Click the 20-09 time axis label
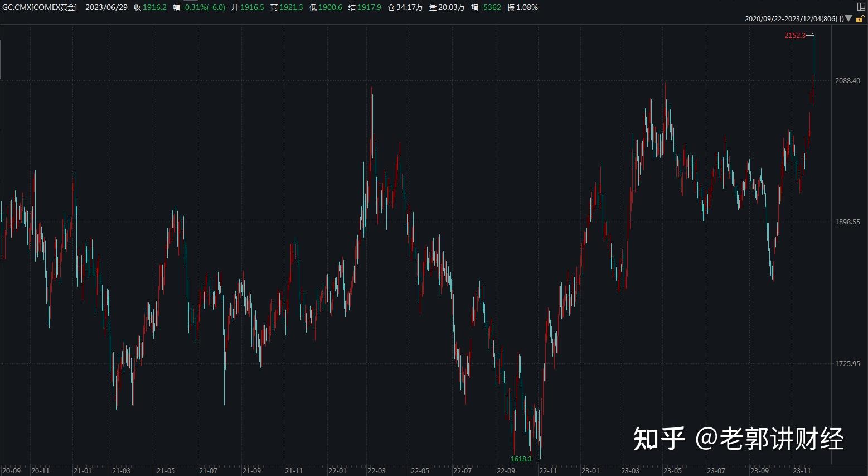The image size is (868, 476). pyautogui.click(x=12, y=471)
